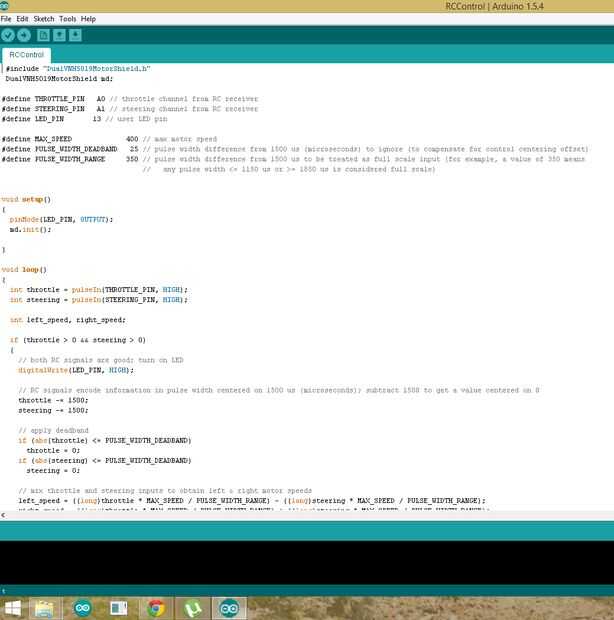Click the '#define STEERING_PIN' line

tap(130, 109)
